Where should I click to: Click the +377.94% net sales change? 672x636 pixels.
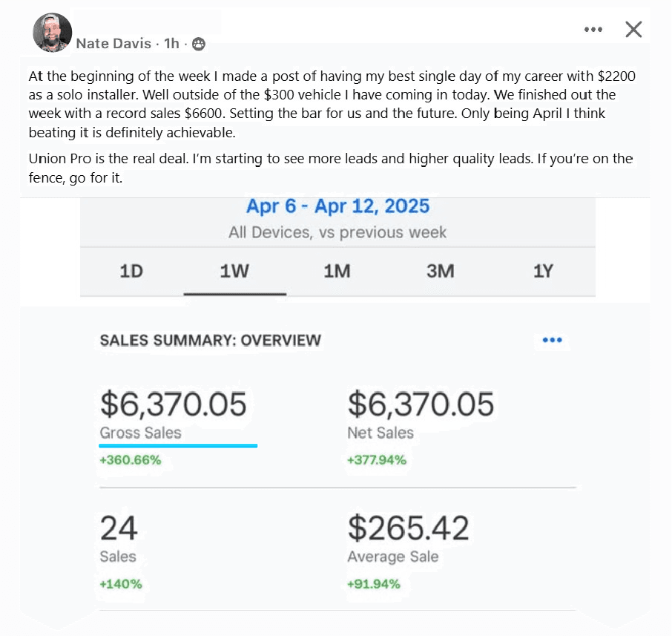click(x=377, y=460)
